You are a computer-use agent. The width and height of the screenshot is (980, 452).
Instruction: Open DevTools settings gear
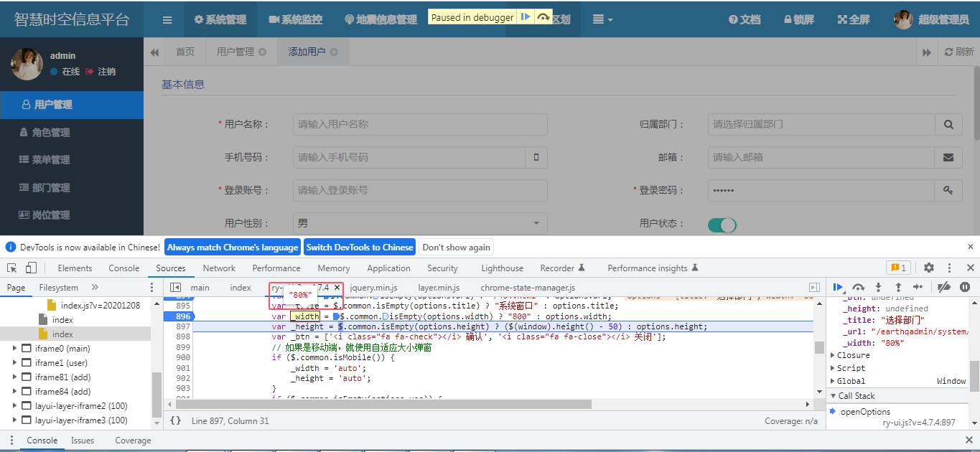pos(929,268)
